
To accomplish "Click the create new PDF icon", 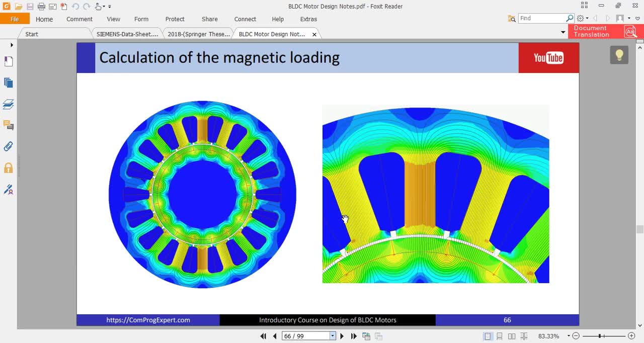I will click(x=64, y=7).
